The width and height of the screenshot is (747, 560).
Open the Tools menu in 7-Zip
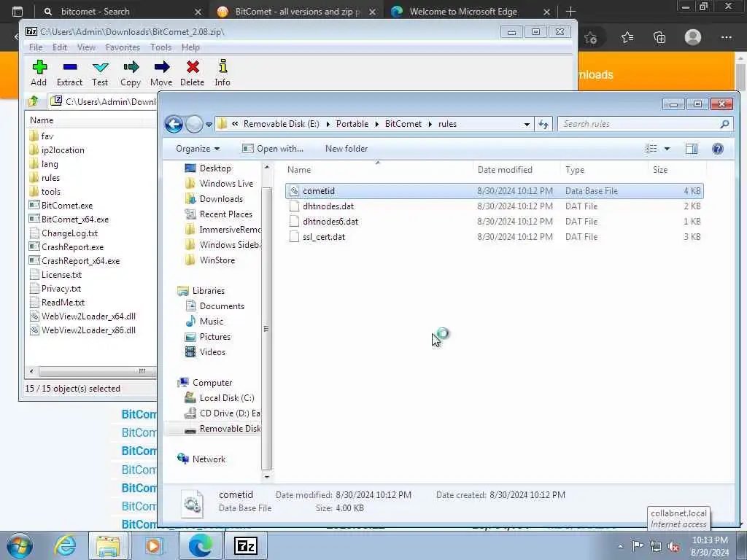click(160, 47)
